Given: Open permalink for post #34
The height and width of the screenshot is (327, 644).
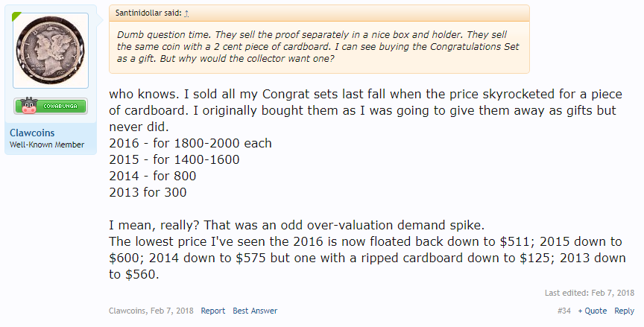Looking at the screenshot, I should tap(564, 311).
